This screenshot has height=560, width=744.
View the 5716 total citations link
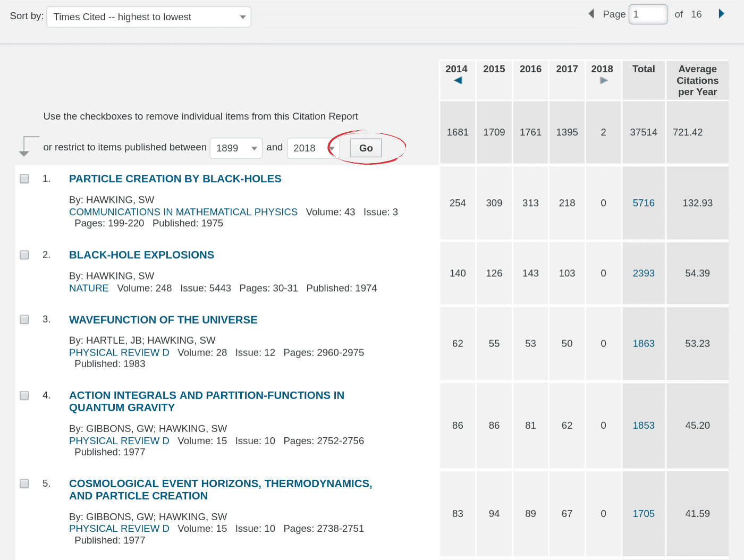[x=644, y=203]
